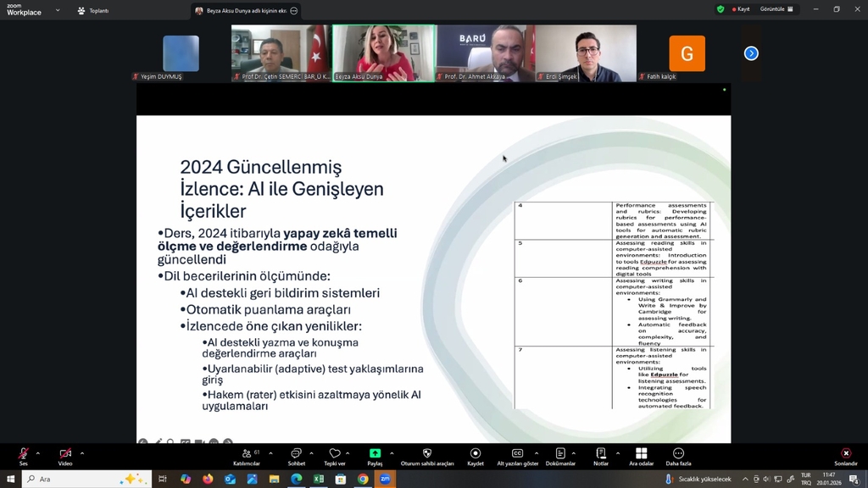Screen dimensions: 868x488
Task: Start recording with the Kaydet icon
Action: 476,454
